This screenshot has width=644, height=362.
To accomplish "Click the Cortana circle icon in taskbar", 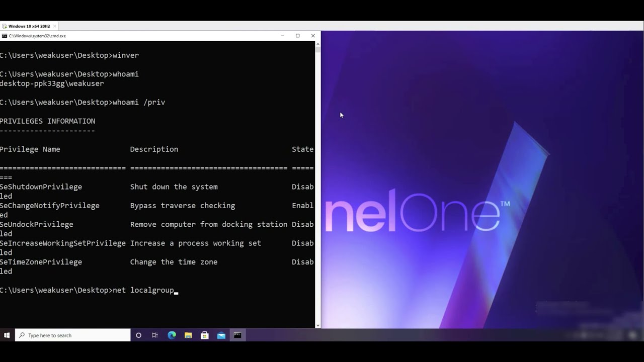I will (x=138, y=335).
